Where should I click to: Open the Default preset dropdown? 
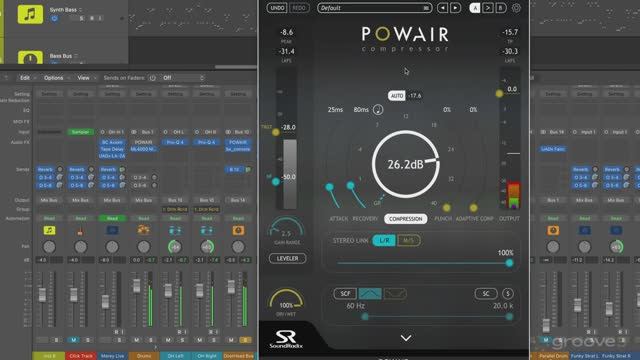pyautogui.click(x=374, y=8)
